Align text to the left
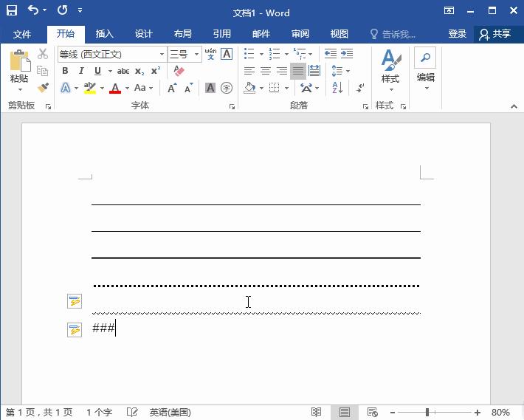524x420 pixels. coord(249,71)
